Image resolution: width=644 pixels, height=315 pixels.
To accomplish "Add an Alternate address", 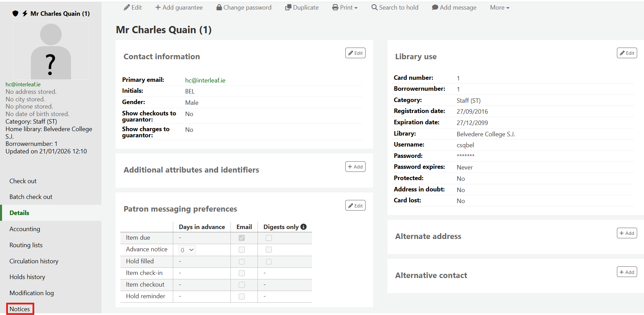I will (627, 233).
